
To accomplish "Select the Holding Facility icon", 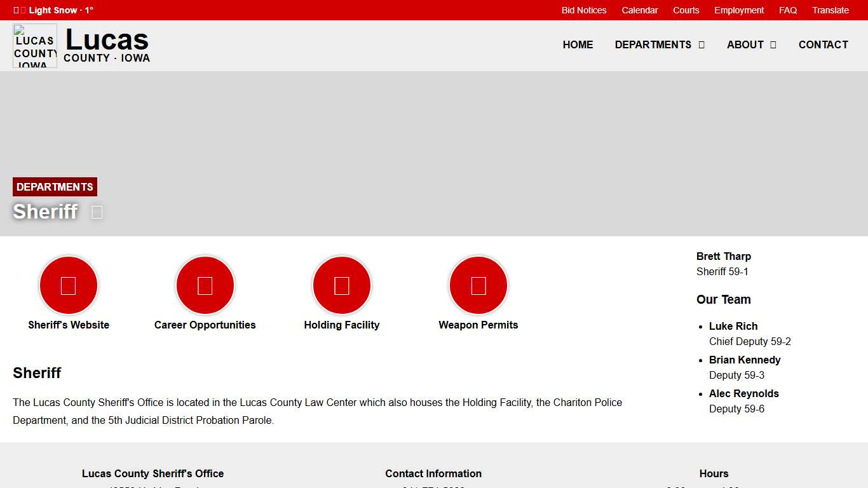I will [x=341, y=285].
